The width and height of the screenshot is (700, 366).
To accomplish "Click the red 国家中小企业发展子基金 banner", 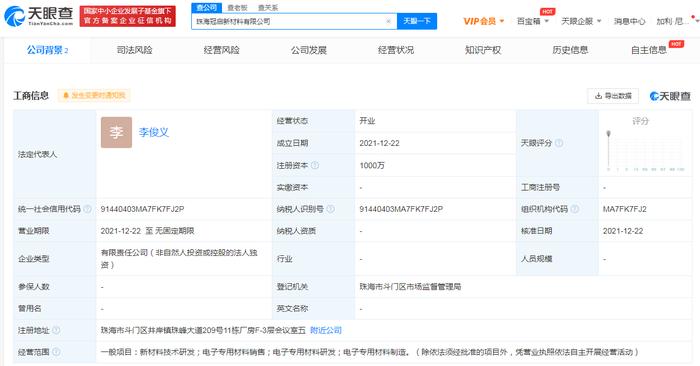I will [x=128, y=16].
